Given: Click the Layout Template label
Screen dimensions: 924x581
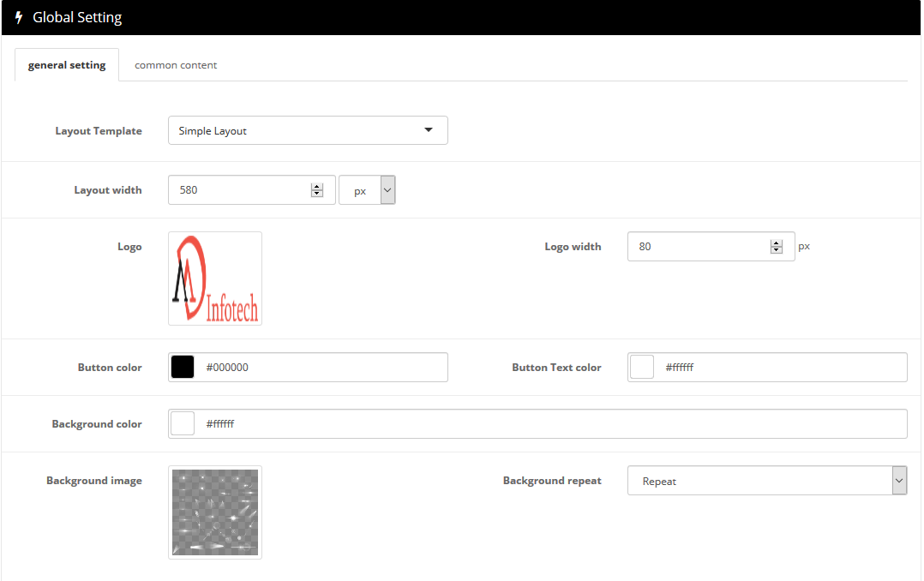Looking at the screenshot, I should pyautogui.click(x=99, y=131).
